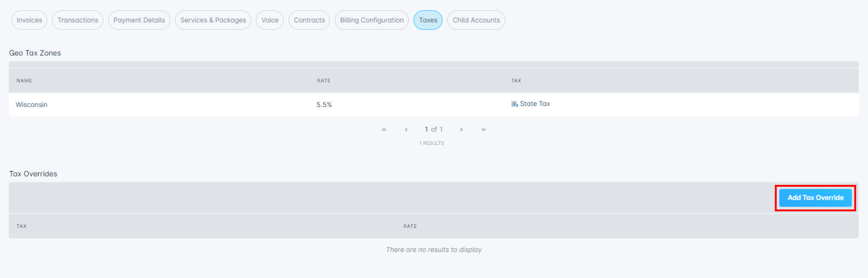This screenshot has width=868, height=278.
Task: Click the Geo Tax Zones section heading
Action: (x=35, y=53)
